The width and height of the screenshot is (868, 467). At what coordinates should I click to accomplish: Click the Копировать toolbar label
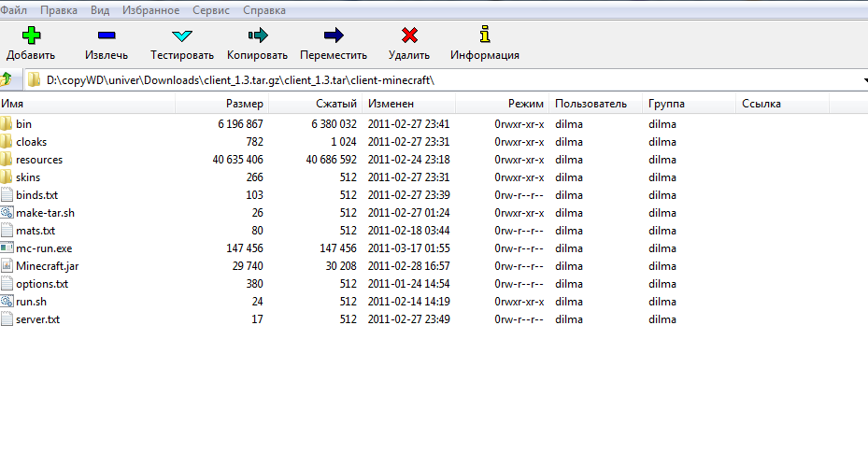click(258, 55)
